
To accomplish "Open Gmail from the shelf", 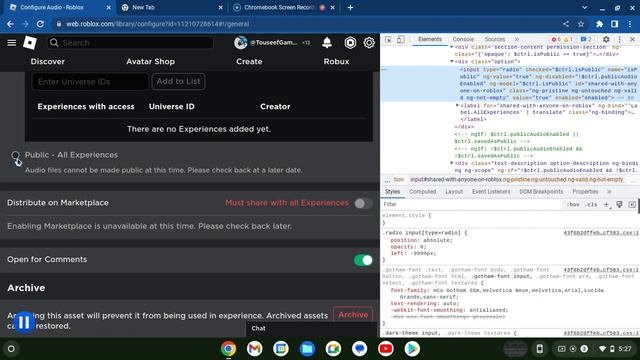I will click(254, 349).
